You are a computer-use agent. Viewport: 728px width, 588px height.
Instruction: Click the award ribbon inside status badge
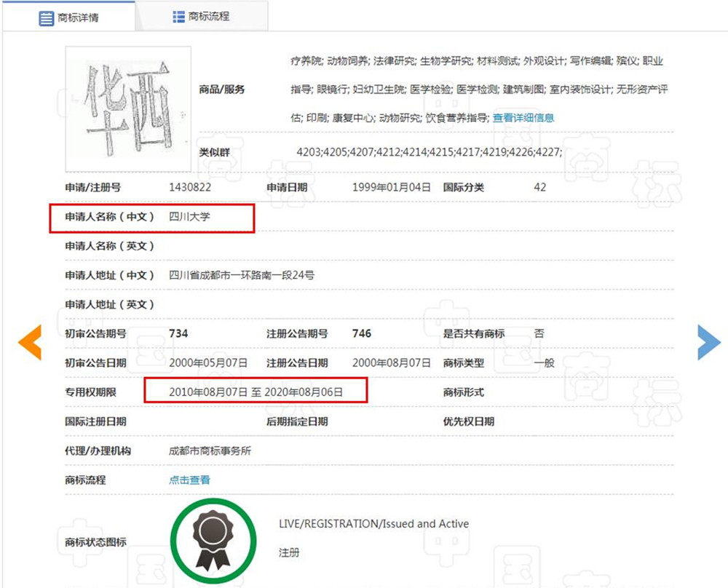tap(213, 539)
